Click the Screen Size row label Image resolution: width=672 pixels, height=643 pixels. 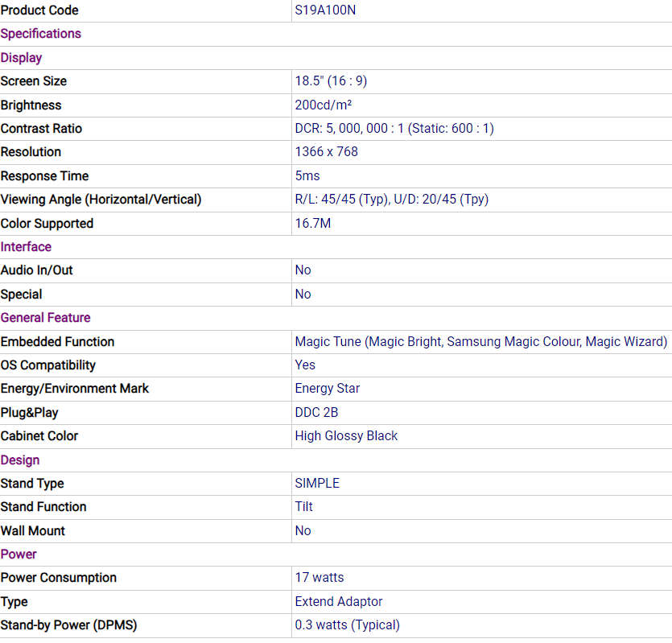click(34, 81)
